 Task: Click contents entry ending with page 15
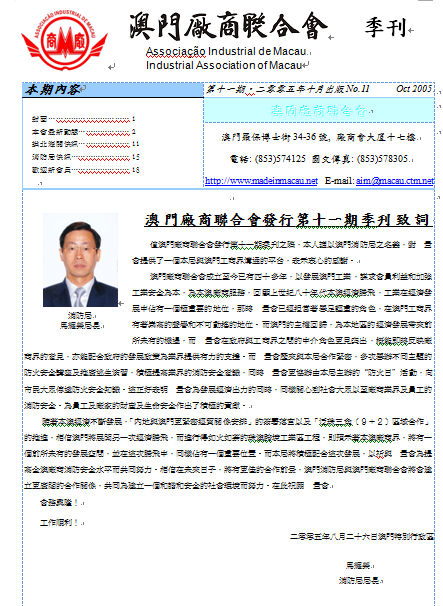[85, 157]
